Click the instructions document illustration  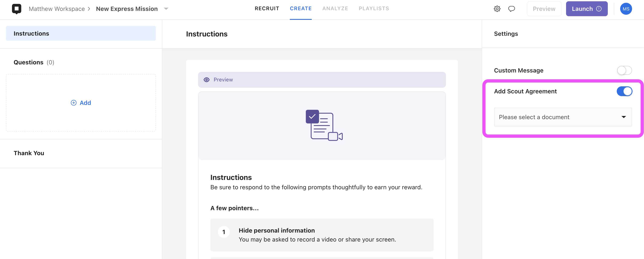[x=324, y=125]
